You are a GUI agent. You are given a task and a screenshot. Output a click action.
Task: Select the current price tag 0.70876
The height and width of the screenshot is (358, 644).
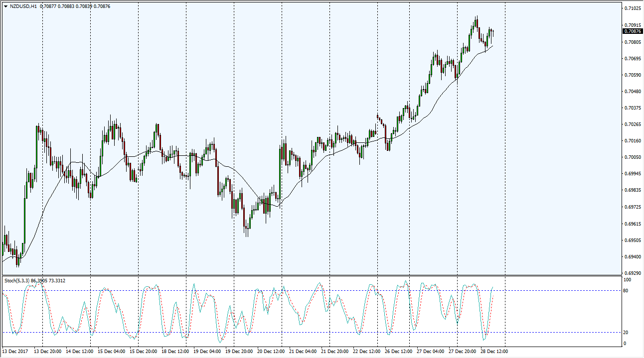[632, 31]
